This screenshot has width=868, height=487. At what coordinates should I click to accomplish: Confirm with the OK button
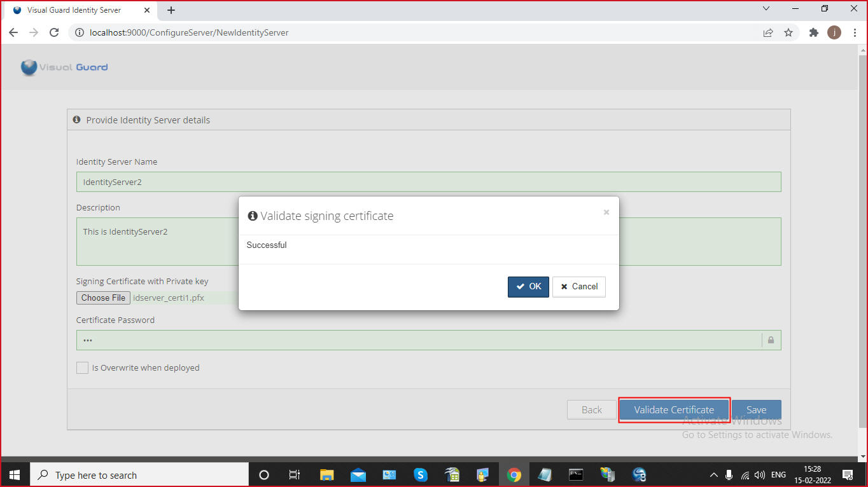point(528,287)
